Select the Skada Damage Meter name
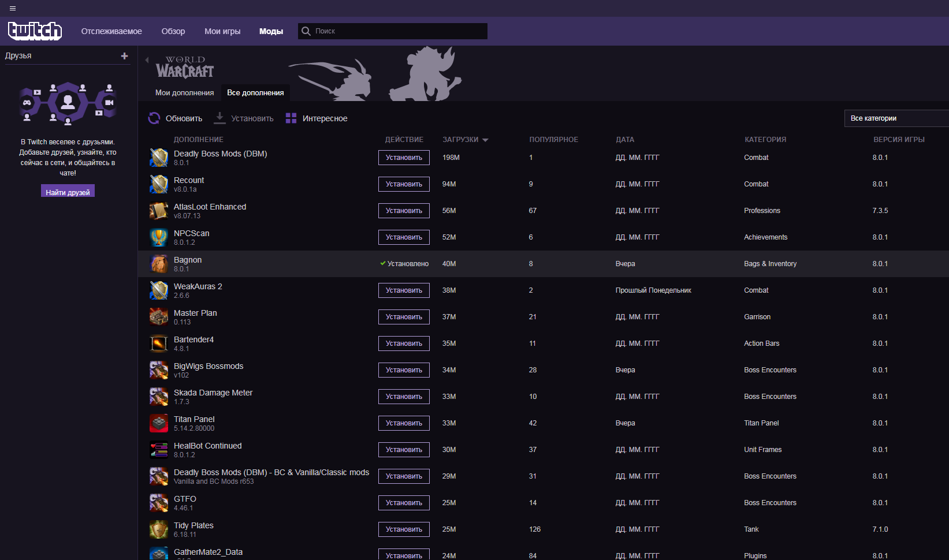The height and width of the screenshot is (560, 949). [x=213, y=393]
